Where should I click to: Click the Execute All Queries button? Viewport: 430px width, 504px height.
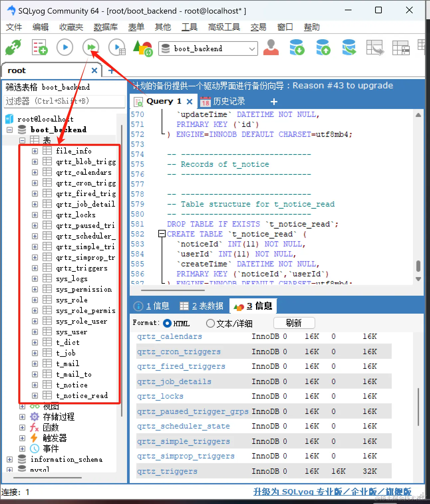coord(91,48)
